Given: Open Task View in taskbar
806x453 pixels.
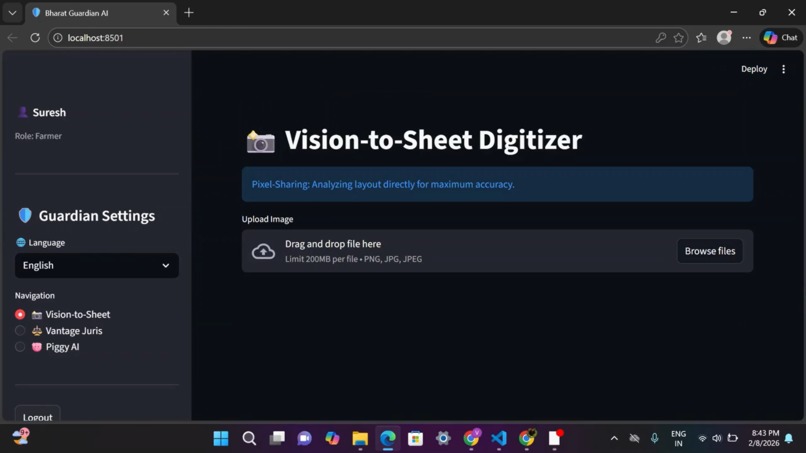Looking at the screenshot, I should [x=277, y=438].
